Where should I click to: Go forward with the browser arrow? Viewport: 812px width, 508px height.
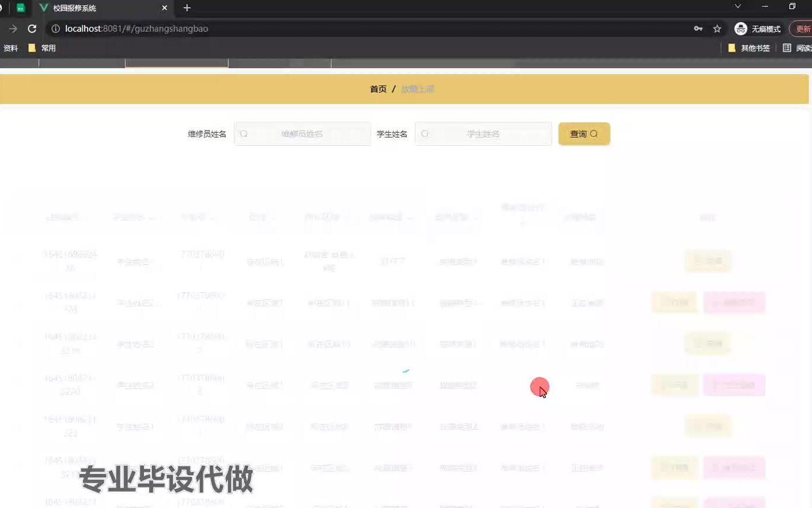(12, 28)
